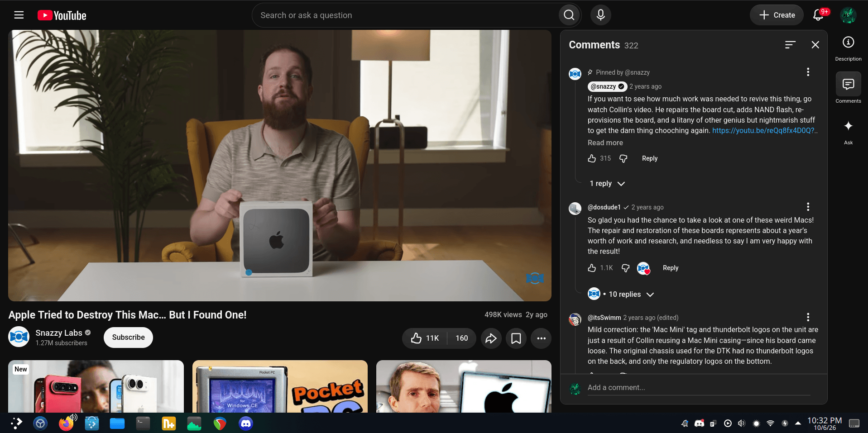This screenshot has height=433, width=868.
Task: Dislike the video showing 160
Action: click(x=462, y=338)
